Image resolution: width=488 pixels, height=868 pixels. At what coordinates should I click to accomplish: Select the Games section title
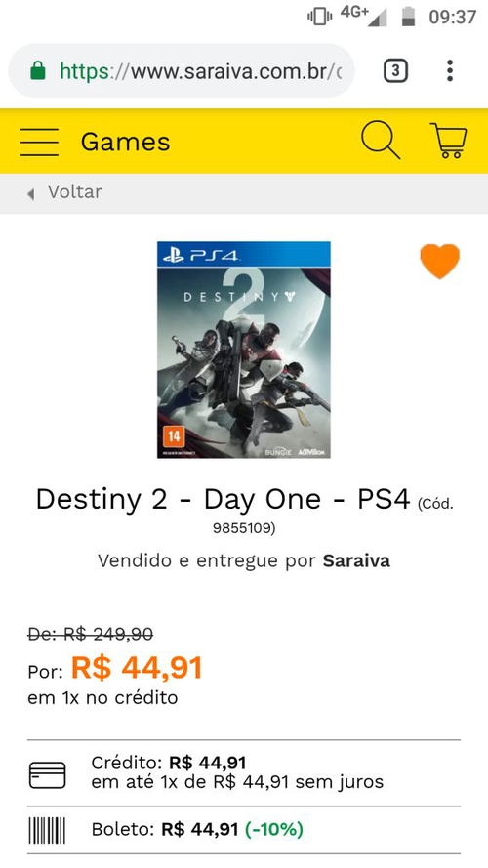click(126, 143)
